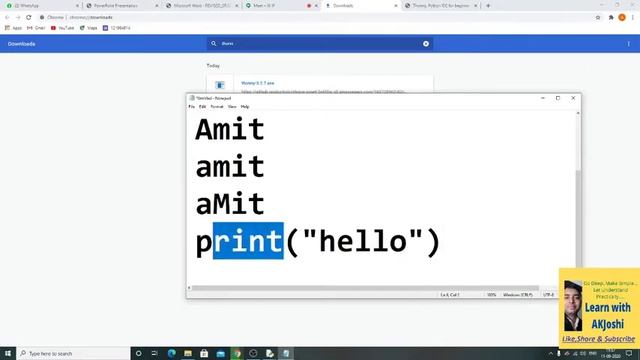Viewport: 640px width, 360px height.
Task: Reload the Chrome page
Action: [x=29, y=18]
